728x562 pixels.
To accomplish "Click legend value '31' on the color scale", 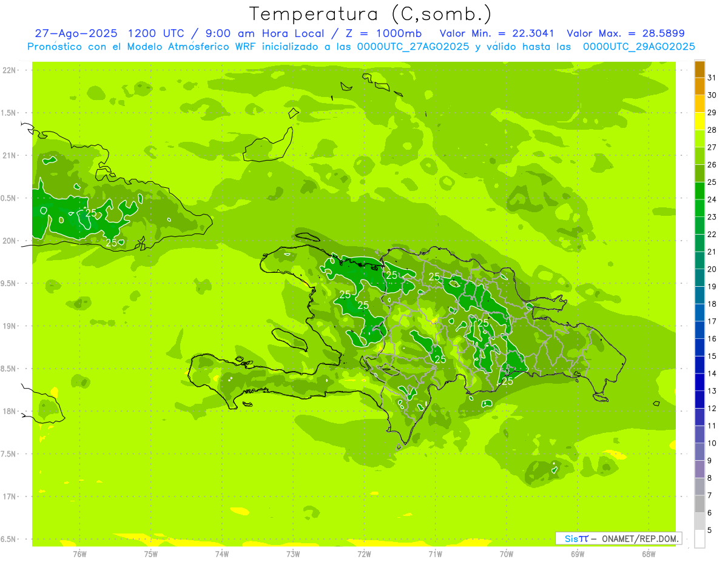I will [x=712, y=78].
